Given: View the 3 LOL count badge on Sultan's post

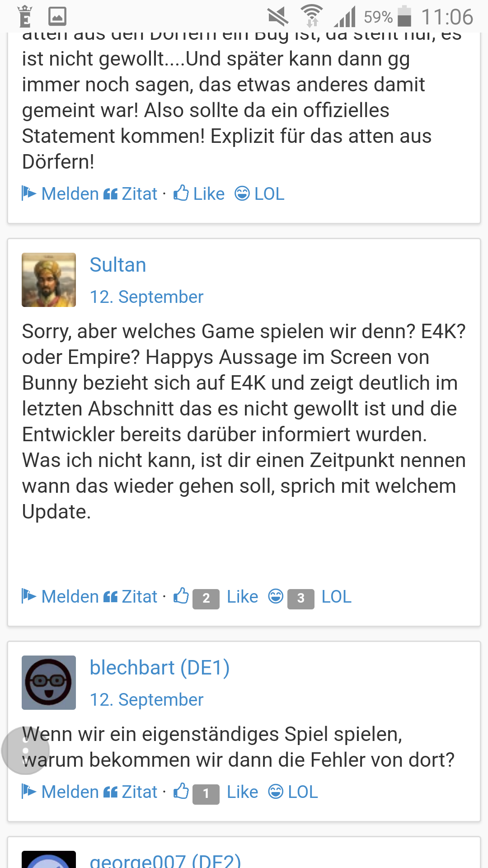Looking at the screenshot, I should click(x=301, y=599).
